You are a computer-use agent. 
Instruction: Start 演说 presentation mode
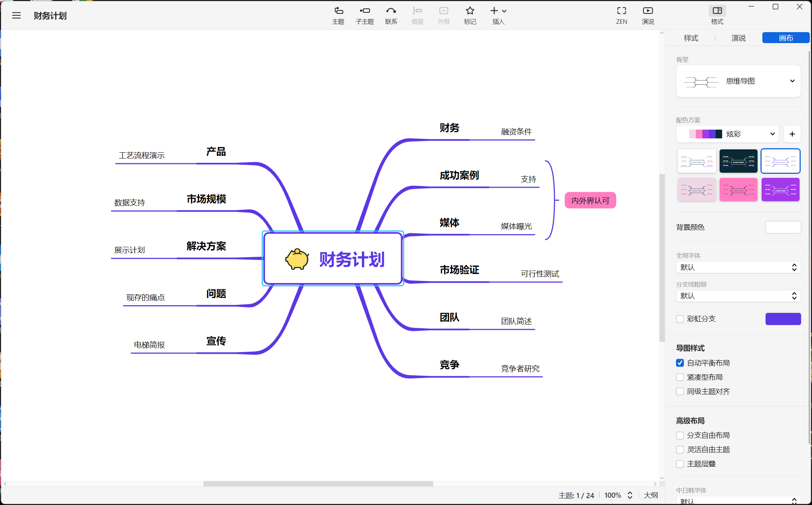(648, 16)
